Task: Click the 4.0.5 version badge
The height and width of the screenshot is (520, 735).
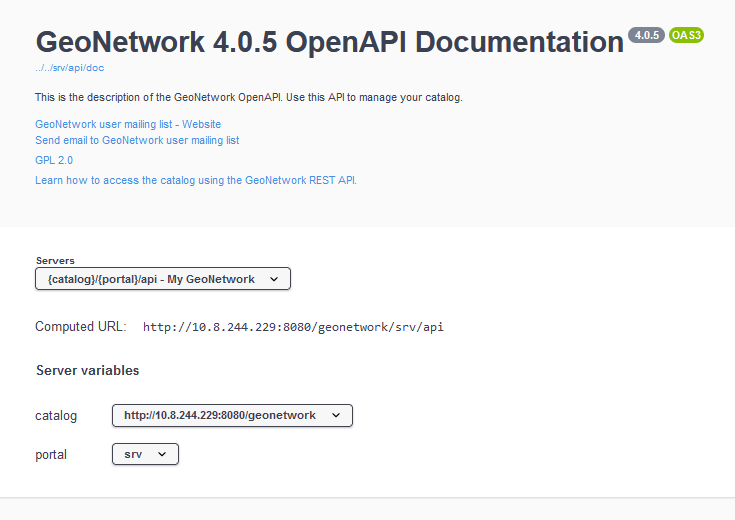Action: pyautogui.click(x=646, y=35)
